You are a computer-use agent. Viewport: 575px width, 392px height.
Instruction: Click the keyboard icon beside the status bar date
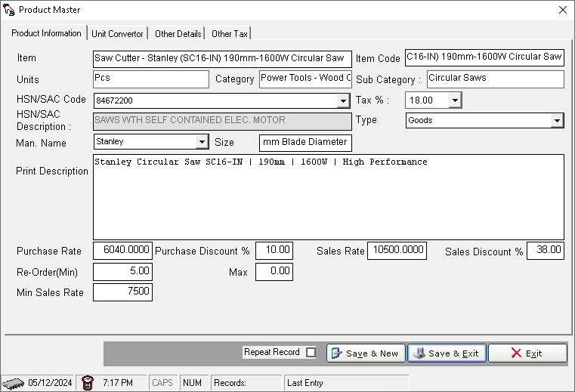pyautogui.click(x=13, y=383)
